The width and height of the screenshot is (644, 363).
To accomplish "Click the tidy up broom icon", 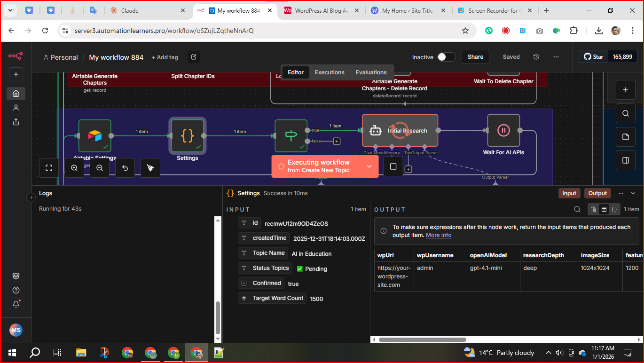I will (150, 168).
